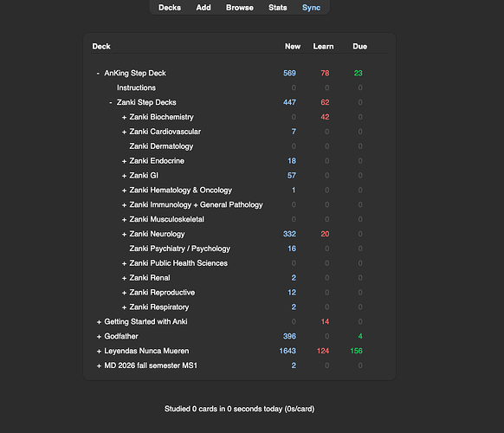Click Zanki Neurology new count 332
The image size is (504, 433).
(x=289, y=234)
